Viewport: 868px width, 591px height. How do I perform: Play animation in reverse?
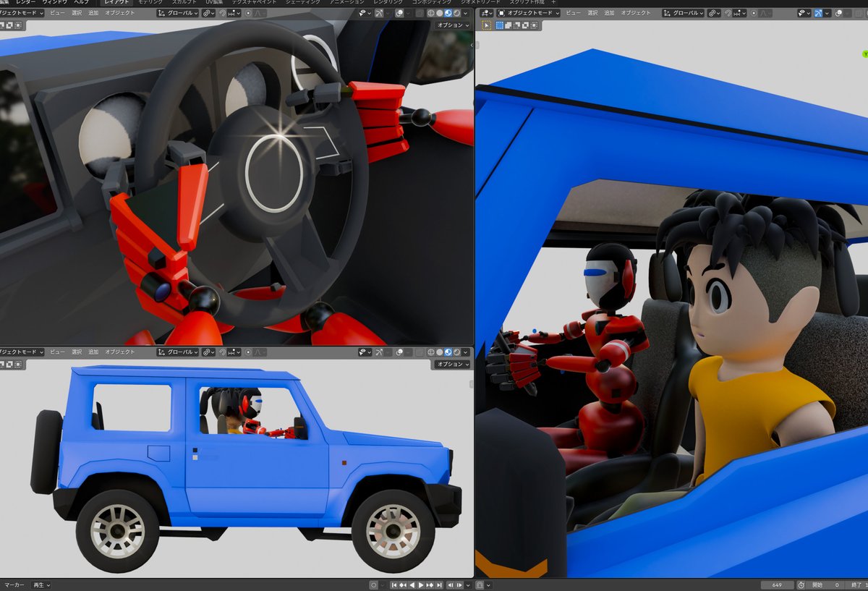(412, 584)
